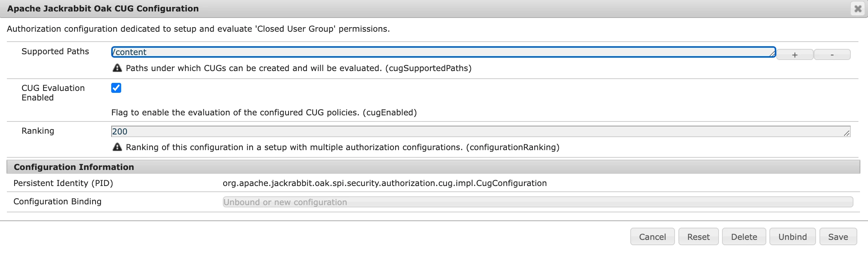Viewport: 868px width, 254px height.
Task: Click the cugSupportedPaths description text
Action: pyautogui.click(x=299, y=68)
